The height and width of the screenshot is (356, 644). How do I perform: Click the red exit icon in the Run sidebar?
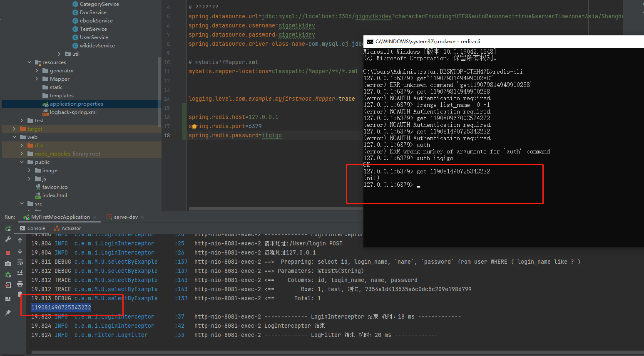click(8, 285)
